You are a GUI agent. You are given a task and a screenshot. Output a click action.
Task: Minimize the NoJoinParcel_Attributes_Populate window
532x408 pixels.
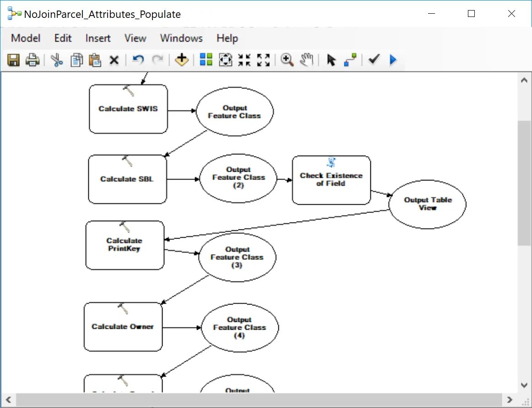tap(432, 14)
